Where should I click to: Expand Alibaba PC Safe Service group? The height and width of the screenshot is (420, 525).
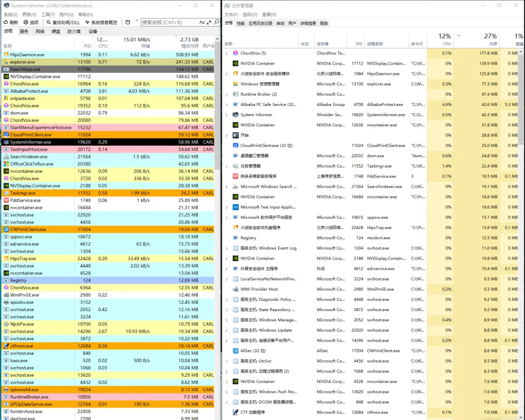[x=227, y=105]
